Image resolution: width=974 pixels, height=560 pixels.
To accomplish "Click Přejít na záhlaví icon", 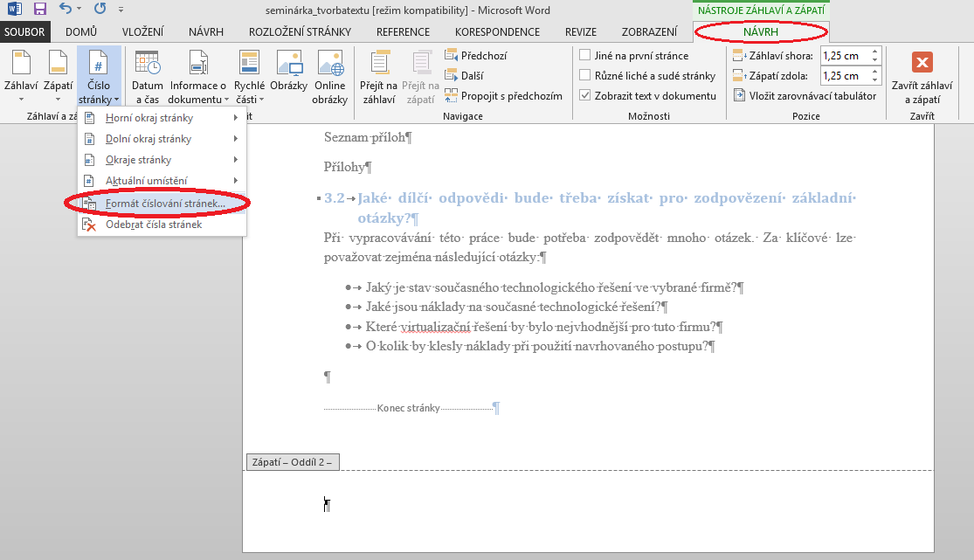I will [378, 77].
